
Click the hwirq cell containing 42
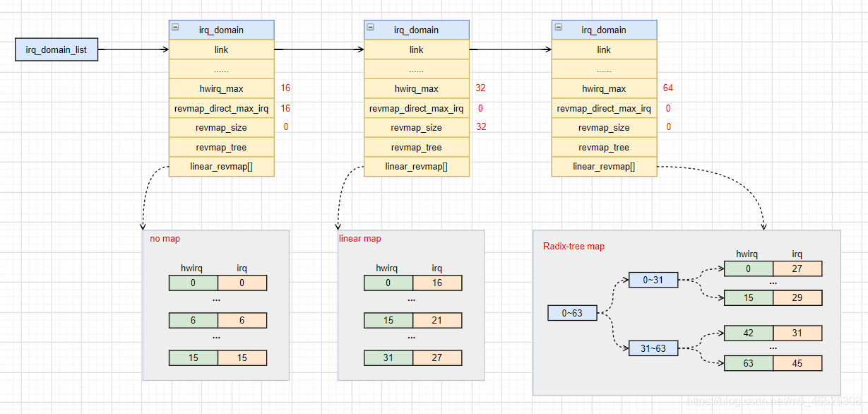coord(749,333)
